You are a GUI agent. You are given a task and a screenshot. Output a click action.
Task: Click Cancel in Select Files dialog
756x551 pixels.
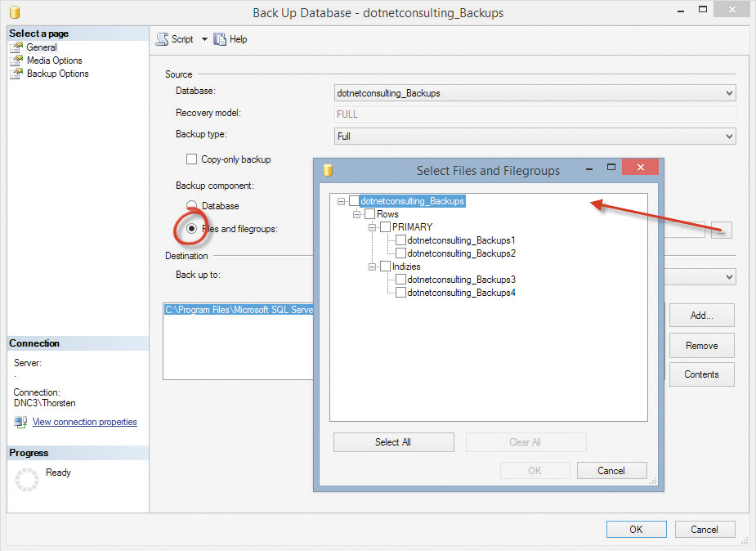(x=611, y=471)
